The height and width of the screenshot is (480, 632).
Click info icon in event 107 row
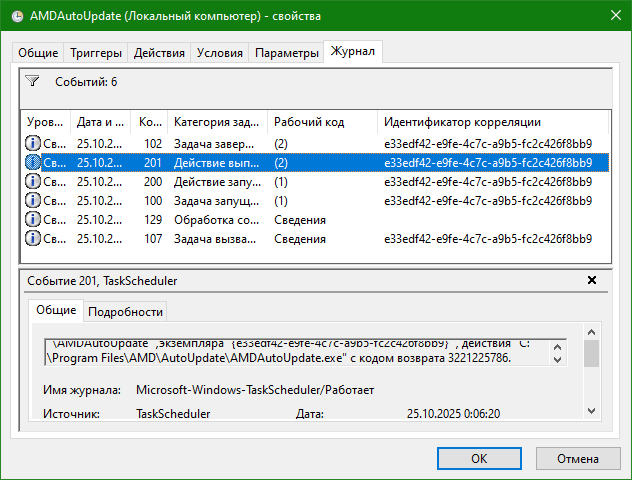33,238
